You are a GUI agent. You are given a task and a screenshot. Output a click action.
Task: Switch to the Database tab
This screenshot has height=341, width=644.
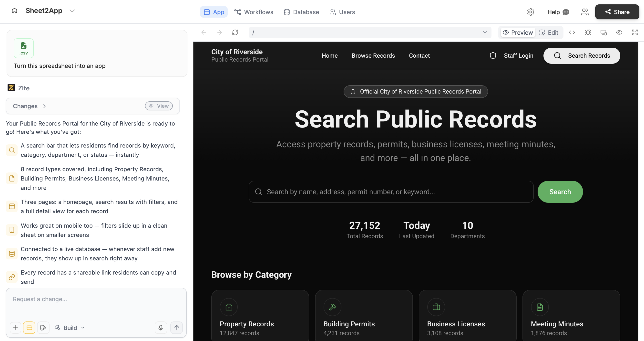pyautogui.click(x=301, y=12)
